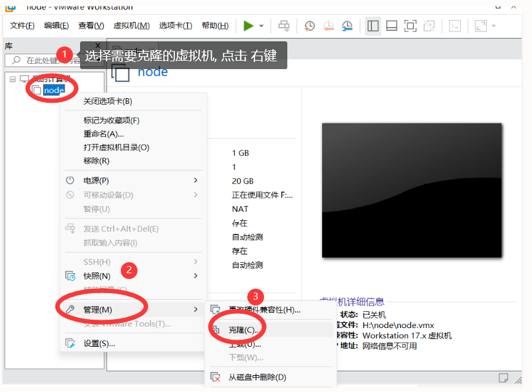Click the green power on play button
Image resolution: width=532 pixels, height=392 pixels.
(x=249, y=26)
